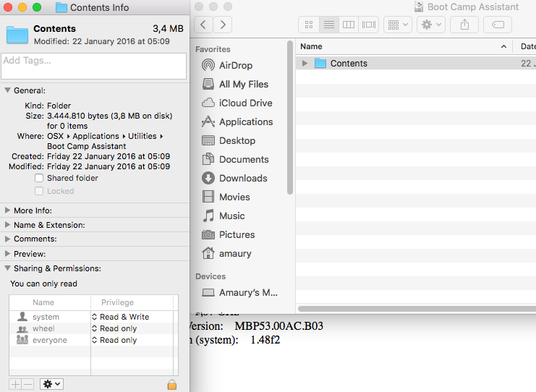The width and height of the screenshot is (536, 392).
Task: Sort by the Name column header
Action: click(x=404, y=46)
